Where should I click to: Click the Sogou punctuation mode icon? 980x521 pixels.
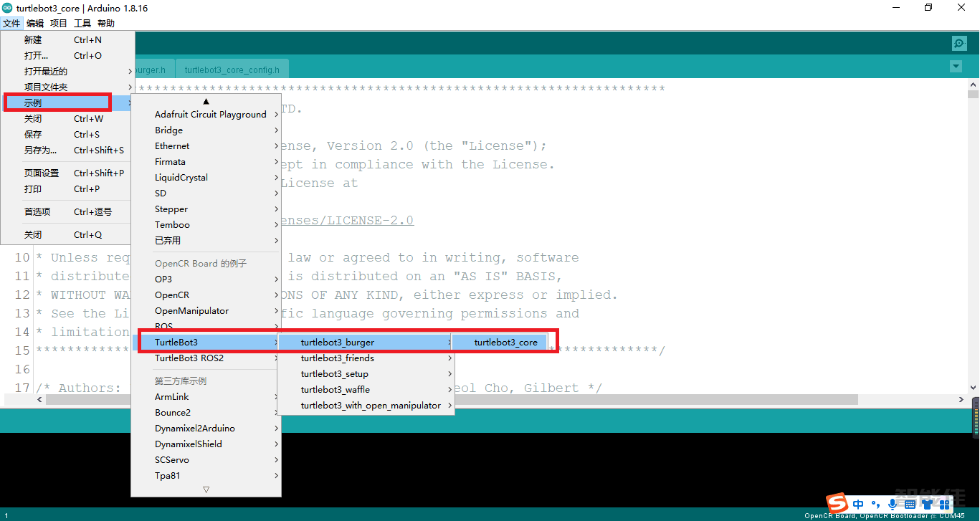[875, 505]
